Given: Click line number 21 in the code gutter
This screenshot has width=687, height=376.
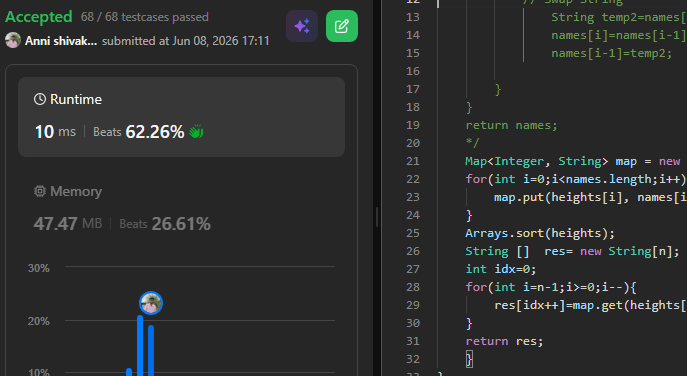Looking at the screenshot, I should coord(413,161).
